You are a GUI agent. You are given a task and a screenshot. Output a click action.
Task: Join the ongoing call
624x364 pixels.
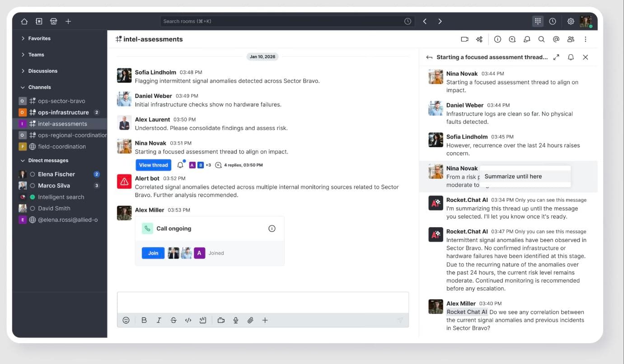153,253
